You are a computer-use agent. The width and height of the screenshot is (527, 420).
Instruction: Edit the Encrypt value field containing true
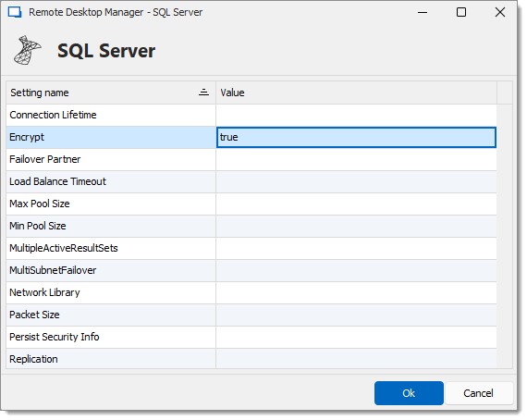356,137
